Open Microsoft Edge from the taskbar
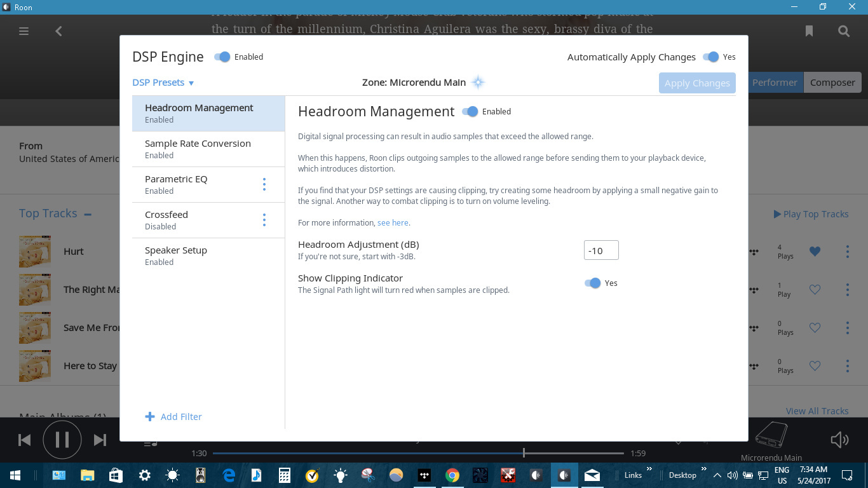The width and height of the screenshot is (868, 488). [x=228, y=475]
